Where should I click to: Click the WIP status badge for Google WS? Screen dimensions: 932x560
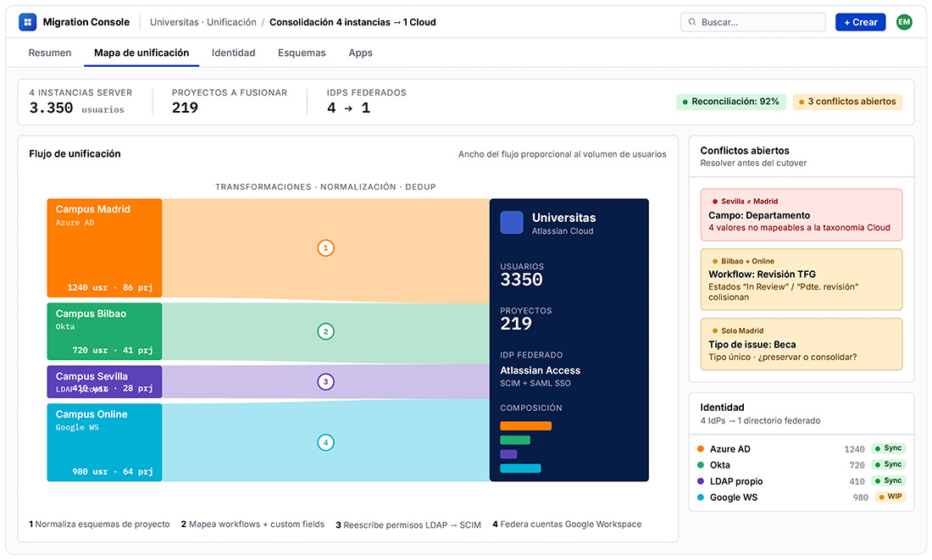tap(890, 497)
